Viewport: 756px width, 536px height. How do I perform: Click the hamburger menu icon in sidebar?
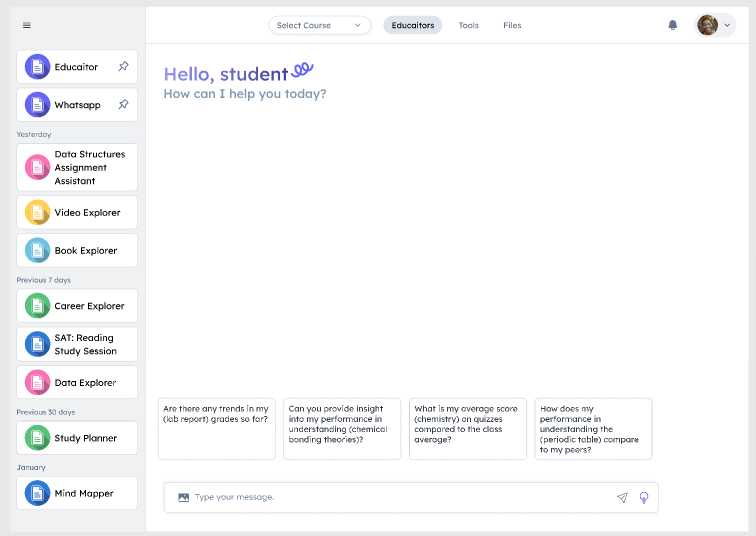coord(27,25)
